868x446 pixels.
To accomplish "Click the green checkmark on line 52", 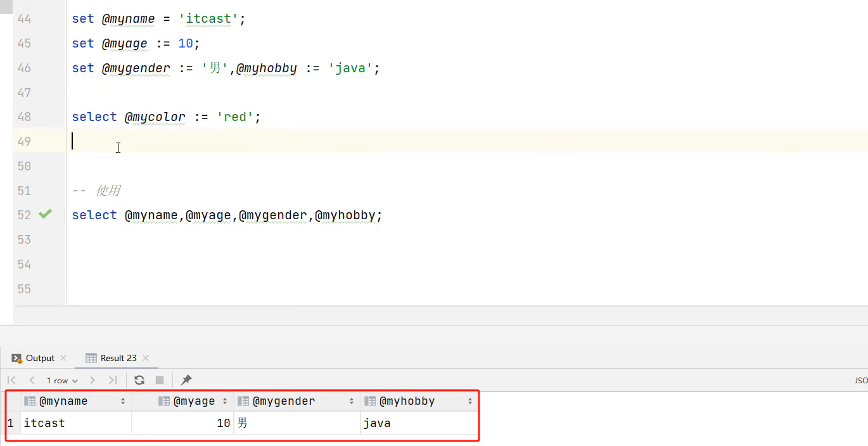I will click(45, 215).
